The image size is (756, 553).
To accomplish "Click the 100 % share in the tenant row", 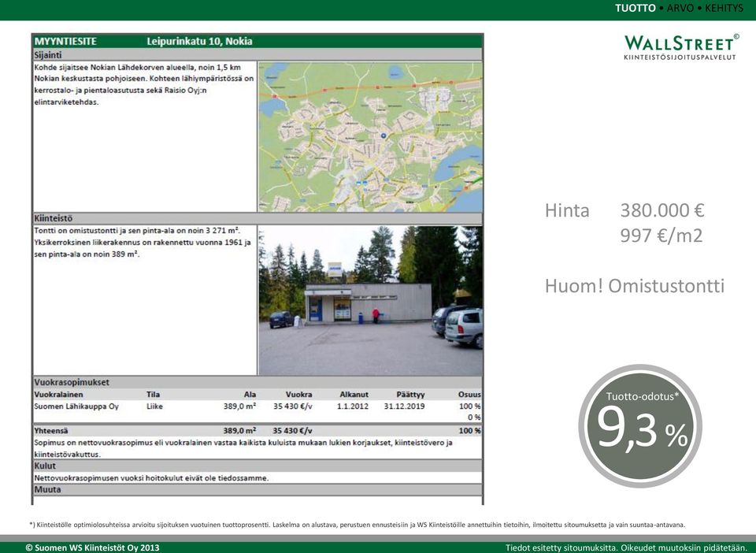I will (x=470, y=406).
